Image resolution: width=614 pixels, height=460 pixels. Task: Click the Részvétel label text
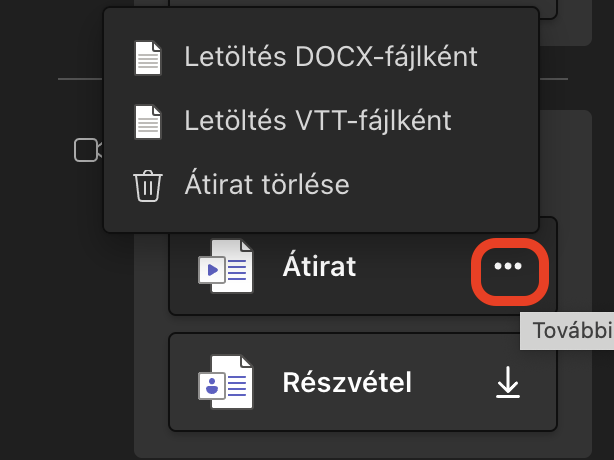pos(347,382)
